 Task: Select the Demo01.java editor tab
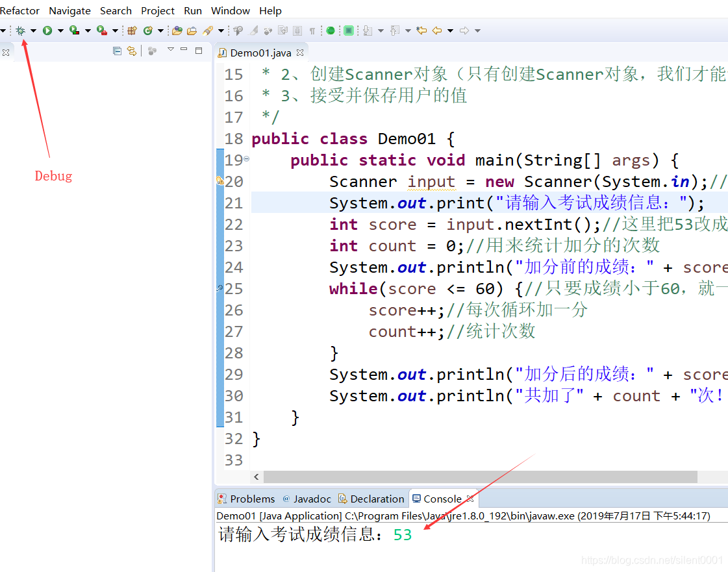tap(260, 53)
